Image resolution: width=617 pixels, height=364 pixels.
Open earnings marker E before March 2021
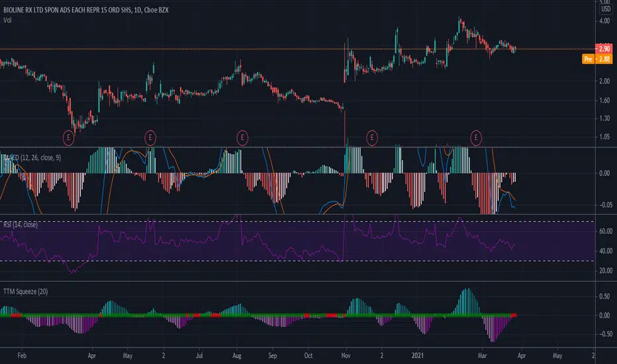tap(476, 138)
